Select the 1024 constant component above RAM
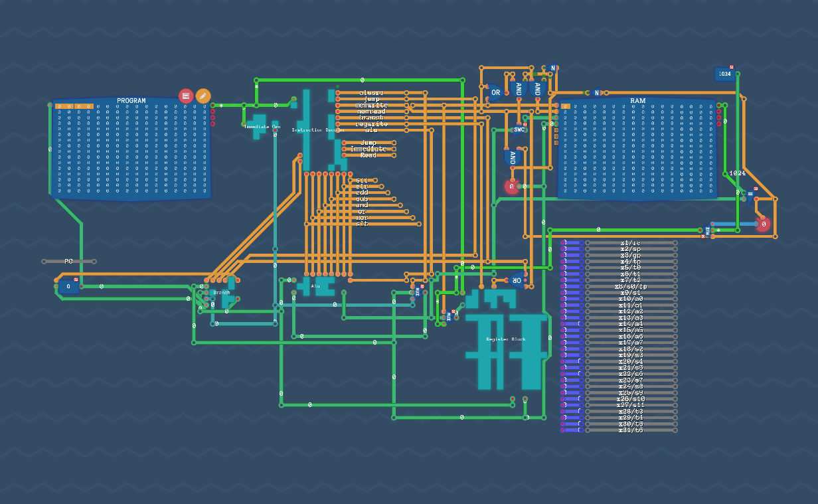Screen dimensions: 818x504 [x=723, y=74]
